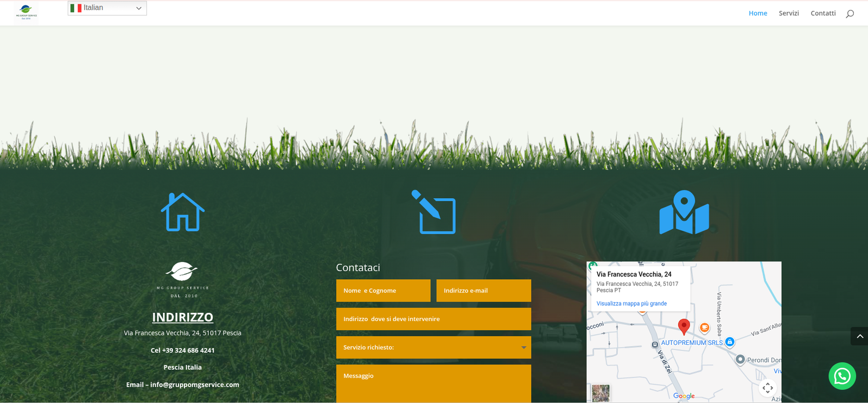Switch map to satellite view thumbnail

(601, 393)
